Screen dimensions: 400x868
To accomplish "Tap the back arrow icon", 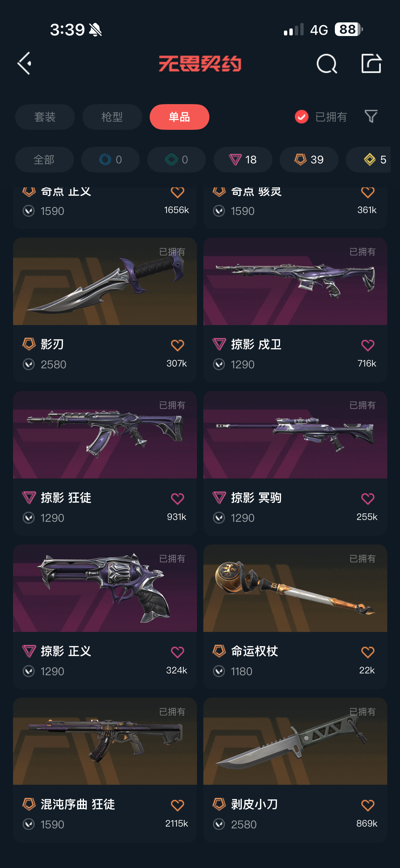I will 24,63.
